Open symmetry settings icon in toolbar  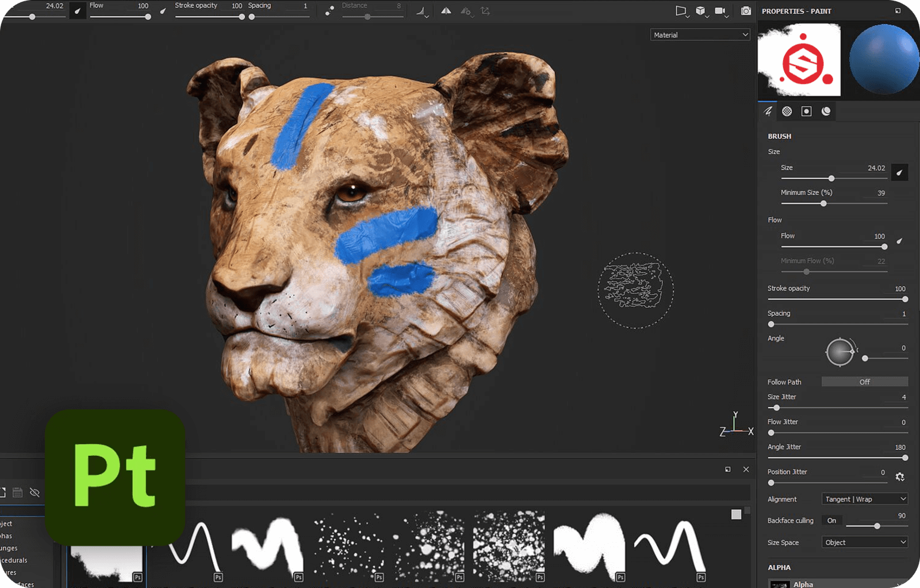pyautogui.click(x=466, y=11)
